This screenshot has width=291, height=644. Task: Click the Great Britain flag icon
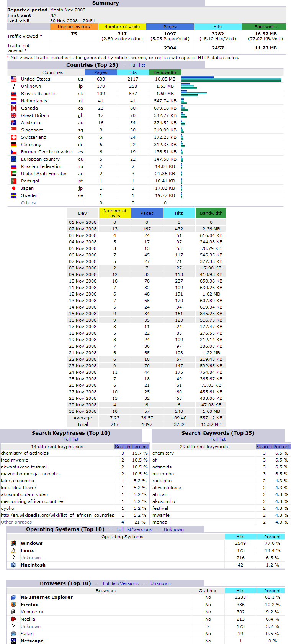coord(14,115)
